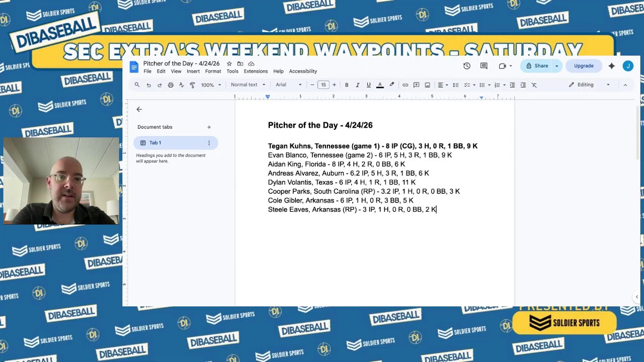Increase font size with plus
Viewport: 644px width, 362px height.
(x=334, y=85)
